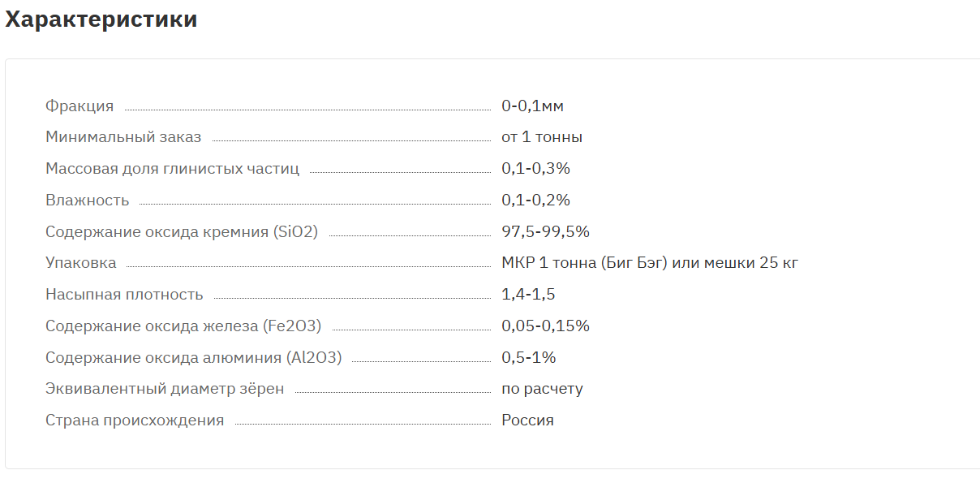
Task: Click the по расчету value
Action: [542, 389]
